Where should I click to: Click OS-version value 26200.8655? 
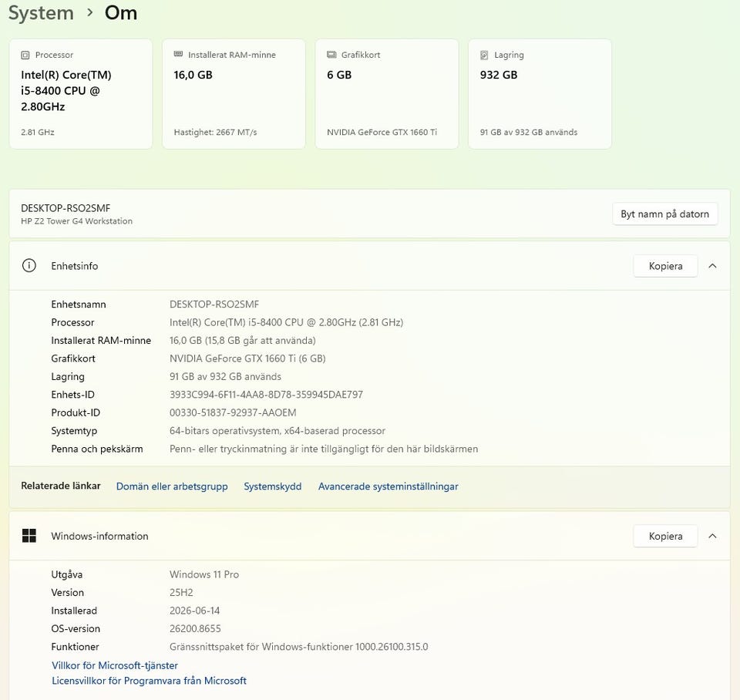pyautogui.click(x=195, y=629)
